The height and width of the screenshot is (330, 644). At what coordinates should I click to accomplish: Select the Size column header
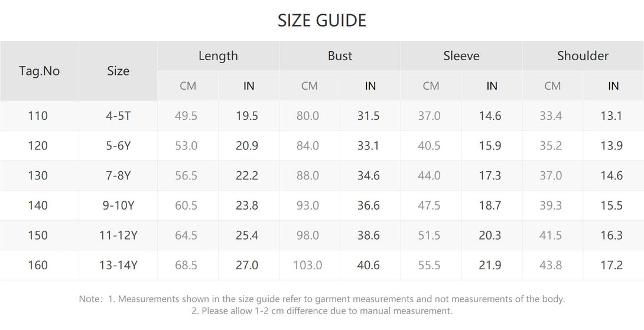[x=118, y=71]
